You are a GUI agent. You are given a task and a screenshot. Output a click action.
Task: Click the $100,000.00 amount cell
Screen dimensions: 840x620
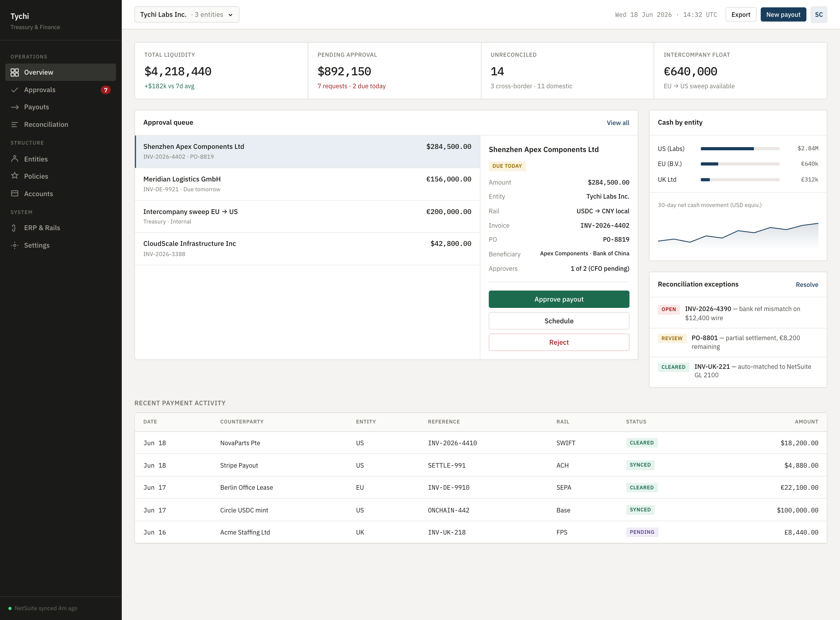point(797,510)
